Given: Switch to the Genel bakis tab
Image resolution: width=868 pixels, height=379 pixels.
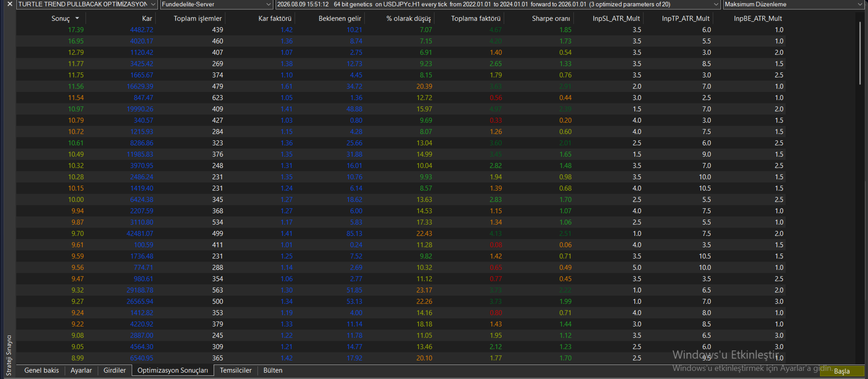Looking at the screenshot, I should pyautogui.click(x=42, y=370).
